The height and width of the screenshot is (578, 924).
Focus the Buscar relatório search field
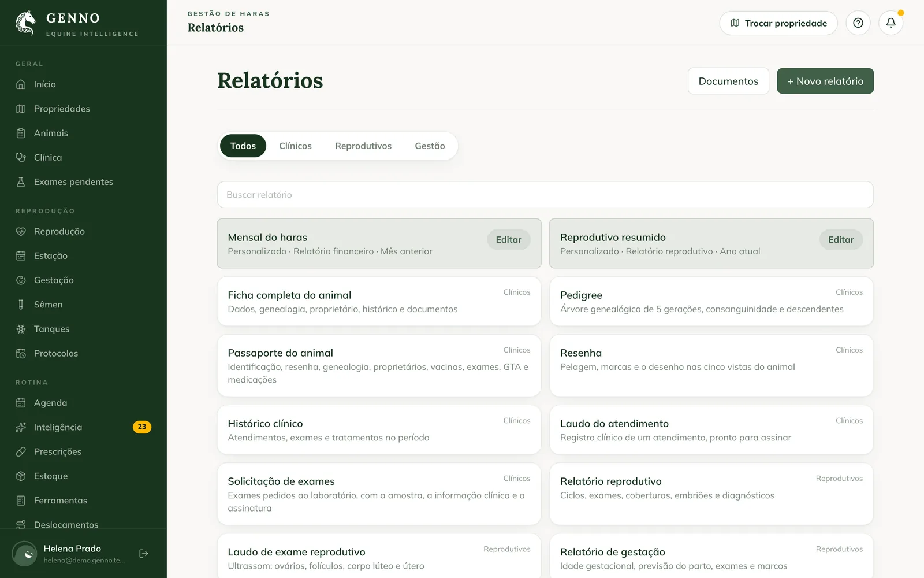pos(545,195)
